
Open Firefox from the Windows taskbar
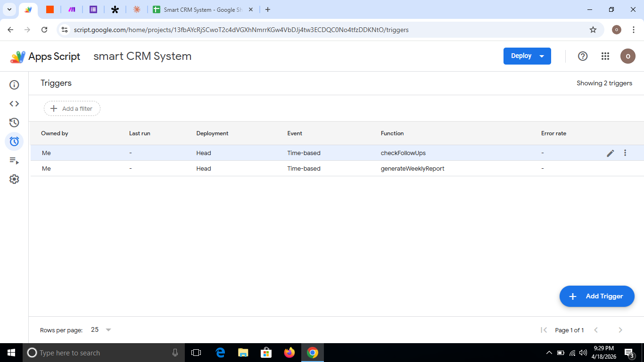click(x=289, y=353)
